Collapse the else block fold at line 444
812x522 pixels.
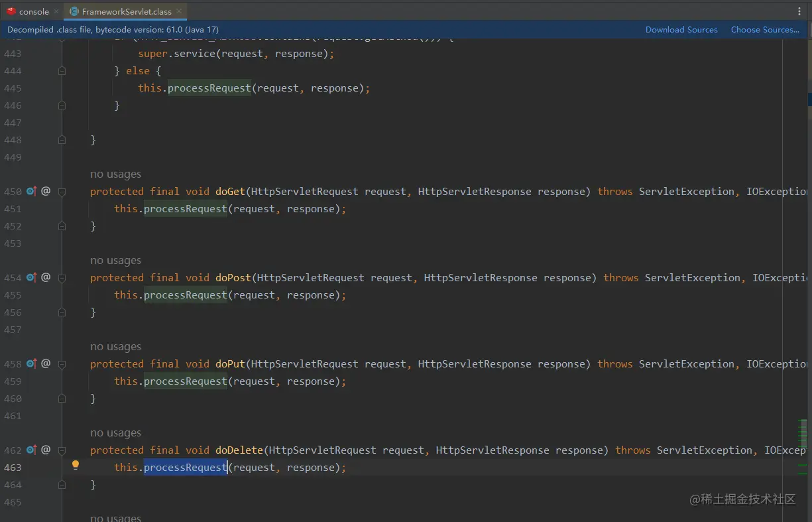(62, 71)
